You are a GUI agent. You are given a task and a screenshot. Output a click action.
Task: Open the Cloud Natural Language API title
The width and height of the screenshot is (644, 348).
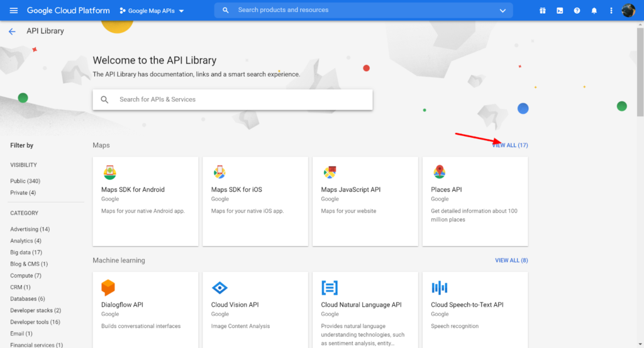pyautogui.click(x=361, y=305)
